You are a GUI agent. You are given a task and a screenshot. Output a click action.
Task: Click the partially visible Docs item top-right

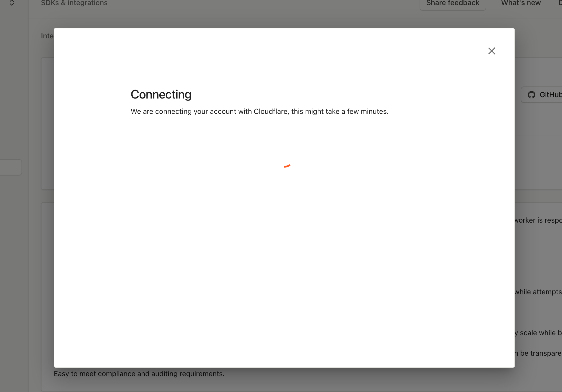pos(560,3)
